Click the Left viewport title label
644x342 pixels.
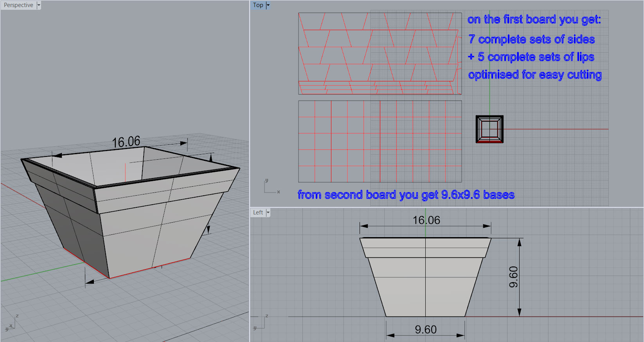258,212
